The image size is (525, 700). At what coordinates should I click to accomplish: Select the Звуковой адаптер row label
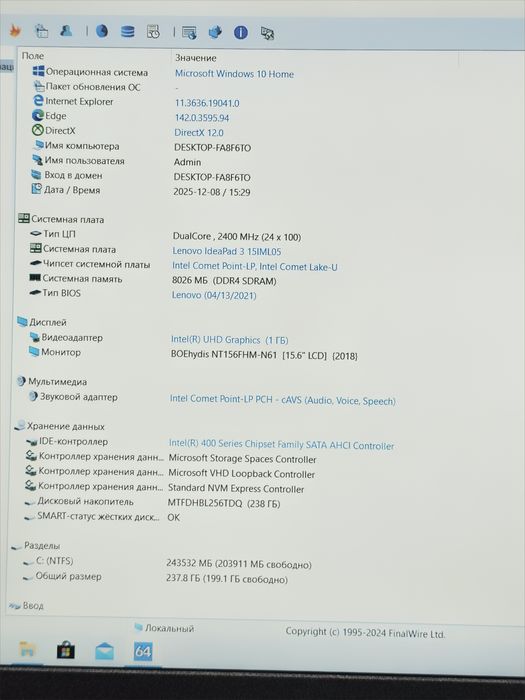79,396
